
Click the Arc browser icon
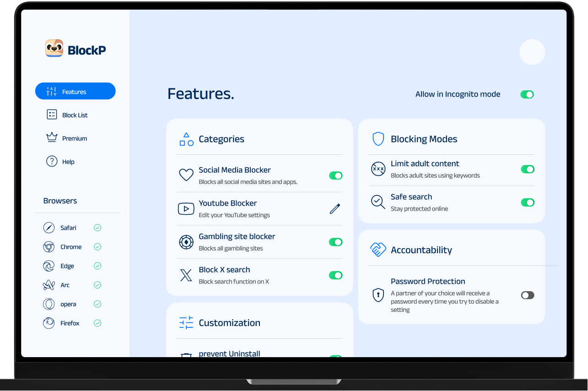coord(49,285)
